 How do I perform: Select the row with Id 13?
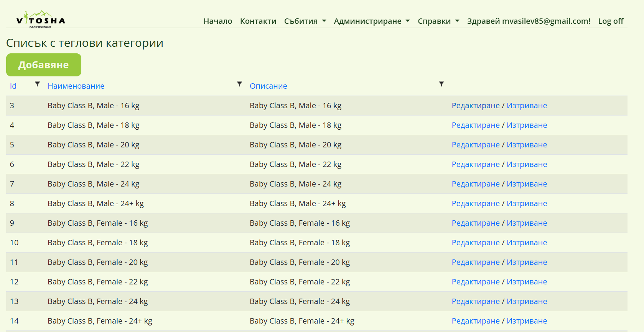pyautogui.click(x=14, y=301)
